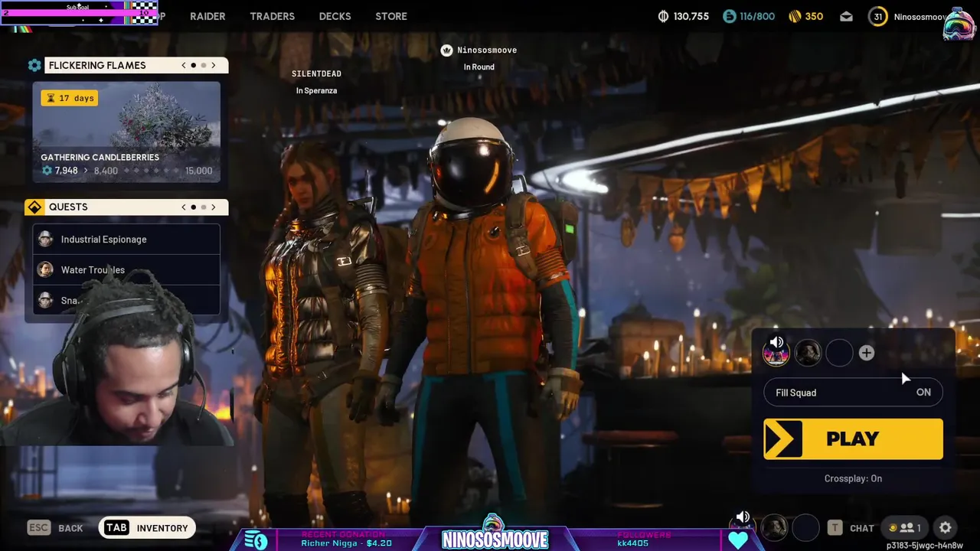The height and width of the screenshot is (551, 980).
Task: Open the CHAT button
Action: click(851, 527)
